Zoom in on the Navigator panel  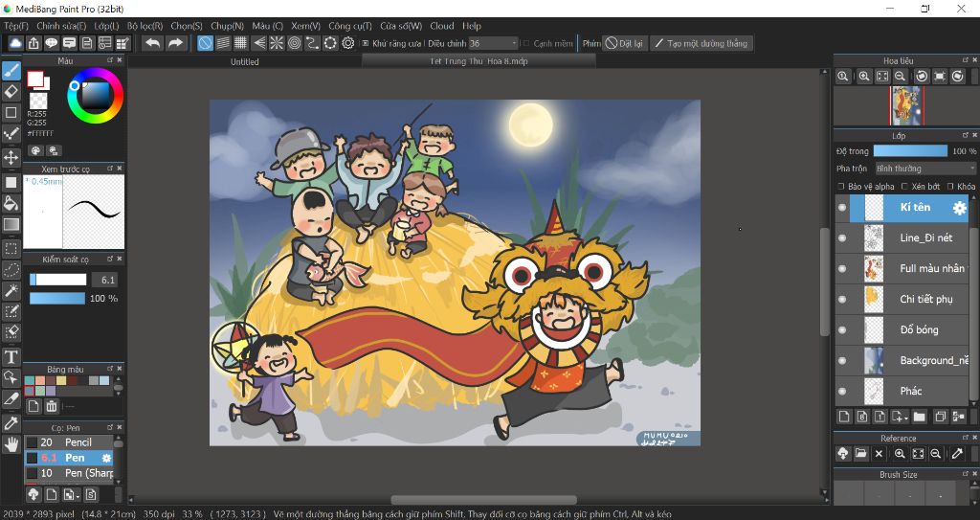(864, 77)
